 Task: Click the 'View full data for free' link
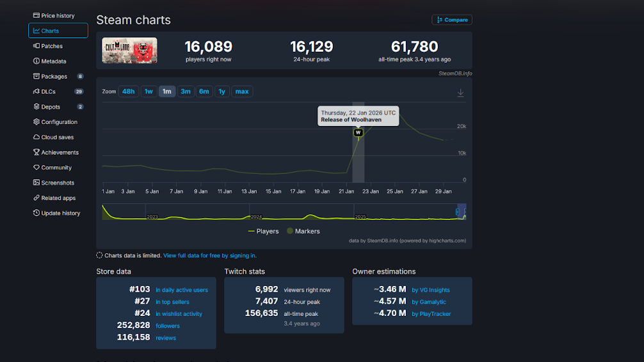209,255
